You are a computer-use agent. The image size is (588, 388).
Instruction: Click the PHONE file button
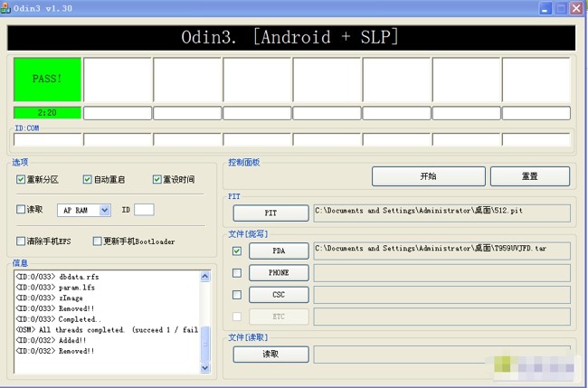[278, 273]
